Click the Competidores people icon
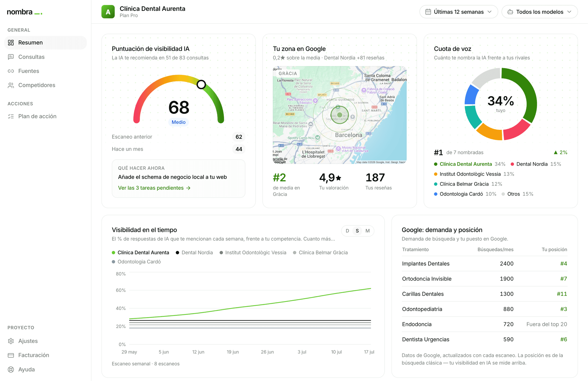The image size is (588, 381). click(x=11, y=85)
